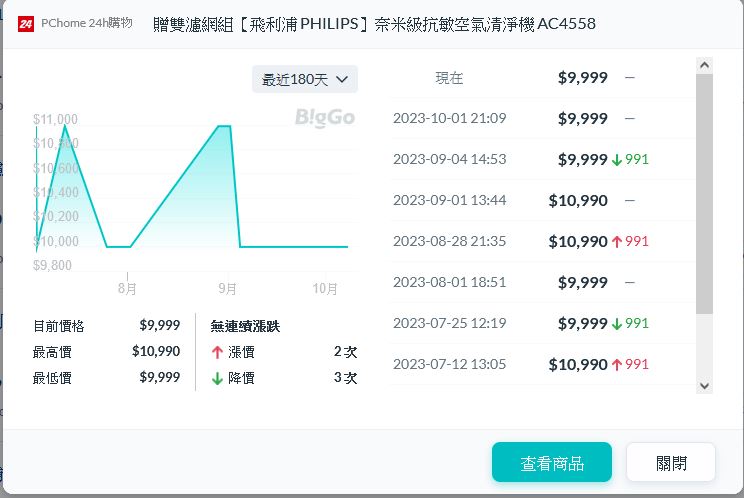The height and width of the screenshot is (498, 744).
Task: Click the green down arrow beside 降價
Action: 217,378
